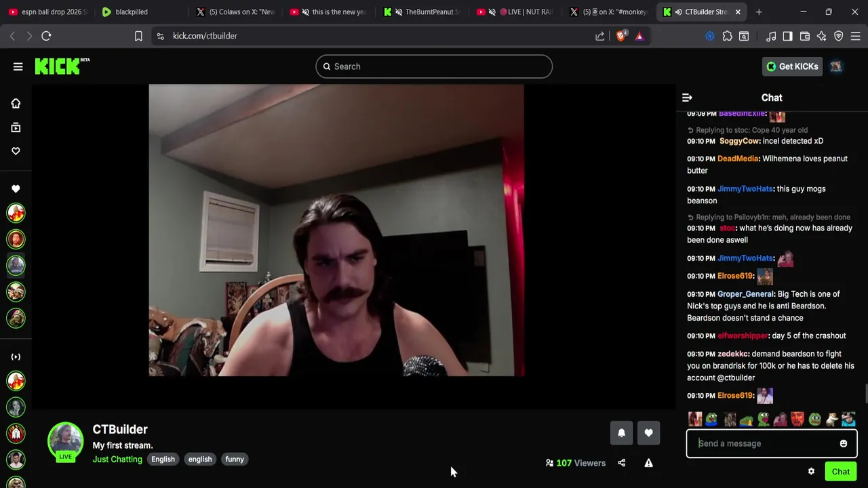Click the 107 Viewers count
The image size is (868, 488).
coord(576,463)
